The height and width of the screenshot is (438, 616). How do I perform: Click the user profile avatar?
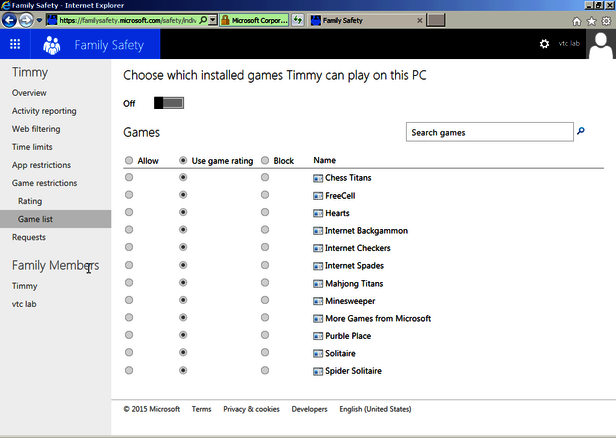click(x=599, y=46)
